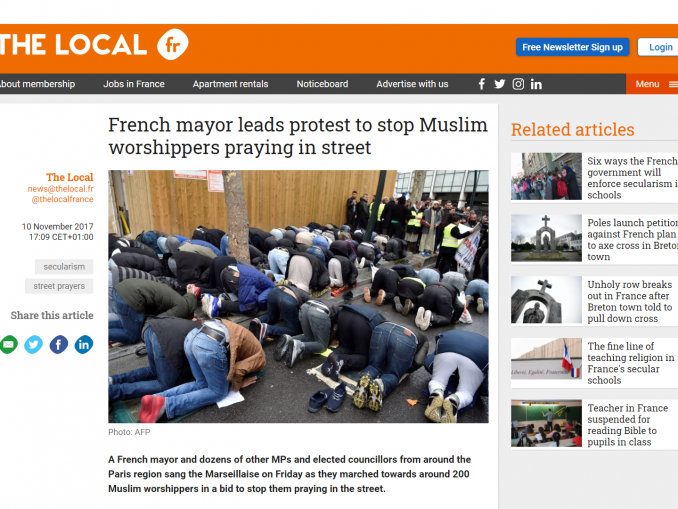Open the LinkedIn icon in navigation bar
The height and width of the screenshot is (509, 678).
click(x=536, y=84)
